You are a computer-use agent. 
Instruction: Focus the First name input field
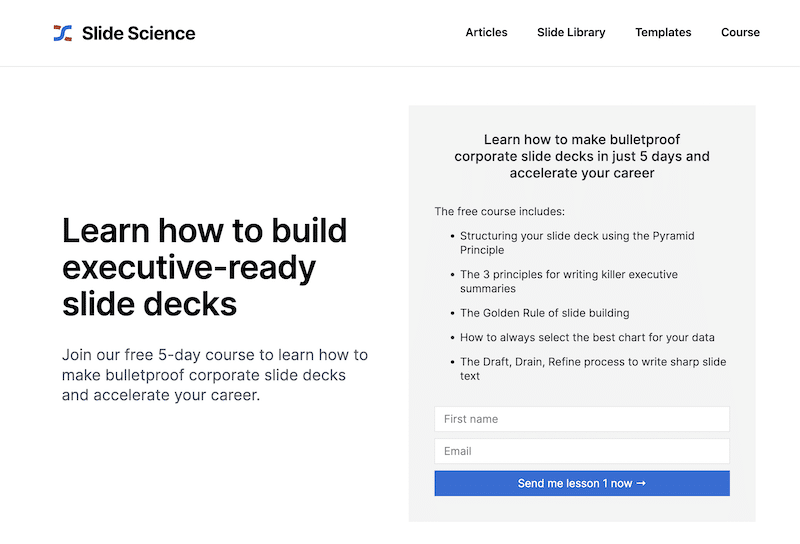tap(582, 419)
